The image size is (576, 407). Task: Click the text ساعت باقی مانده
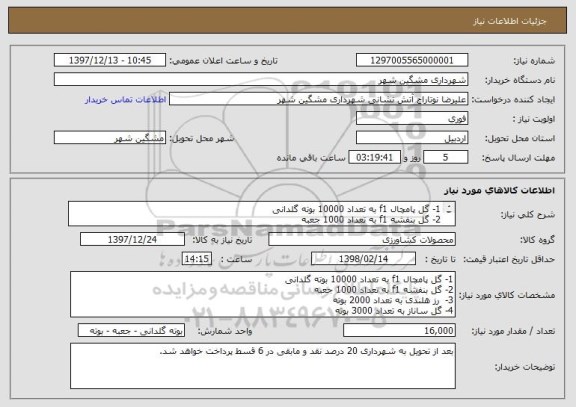[311, 158]
